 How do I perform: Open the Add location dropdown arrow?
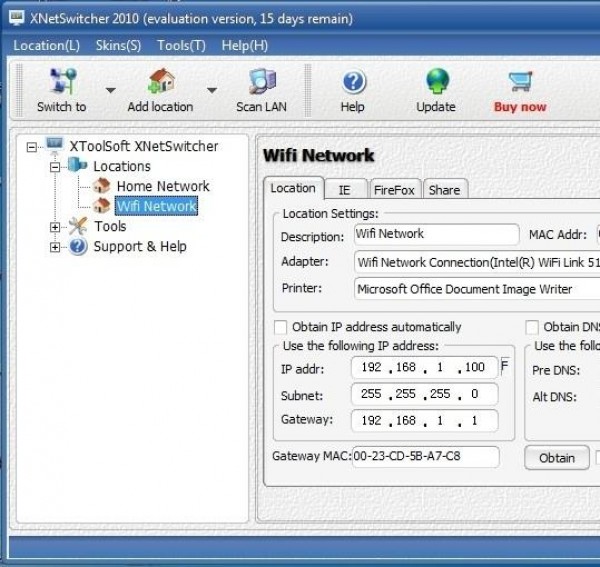click(212, 90)
